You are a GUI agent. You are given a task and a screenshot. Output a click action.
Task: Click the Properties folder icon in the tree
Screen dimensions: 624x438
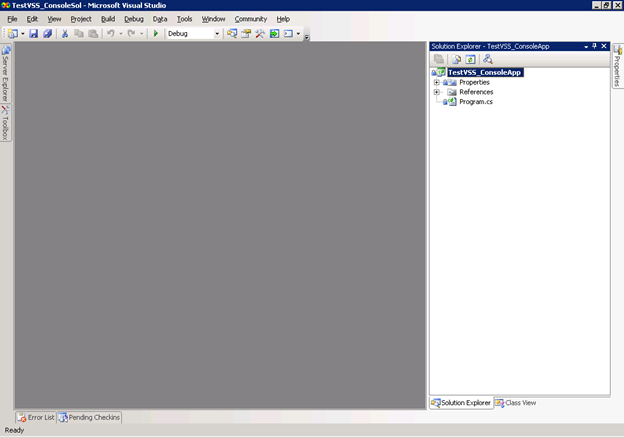coord(452,82)
